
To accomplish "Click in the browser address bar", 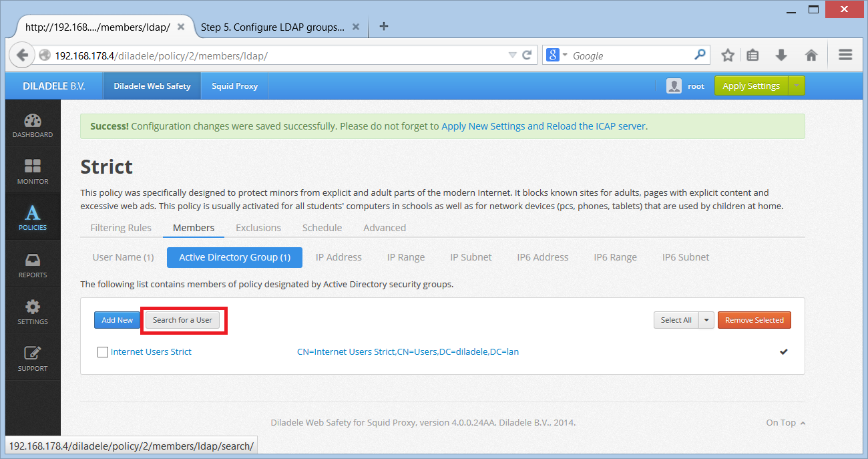I will point(280,55).
